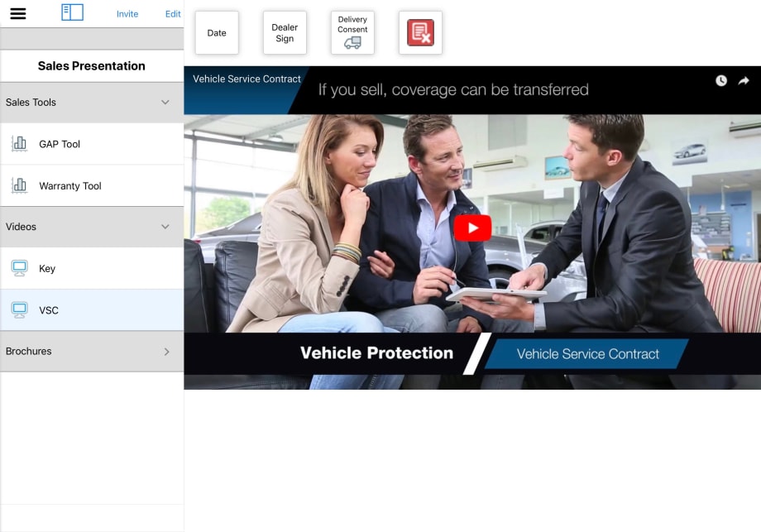Select the Sales Presentation header
This screenshot has width=761, height=532.
click(92, 65)
